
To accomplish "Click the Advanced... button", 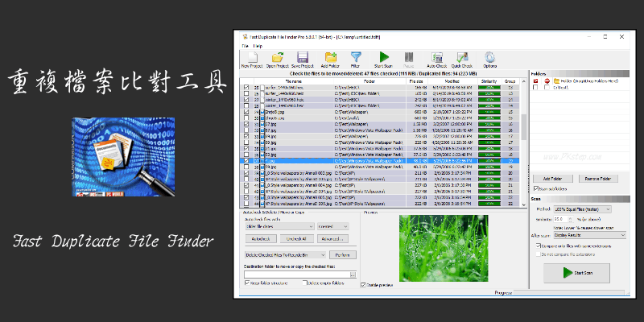I will pos(332,238).
